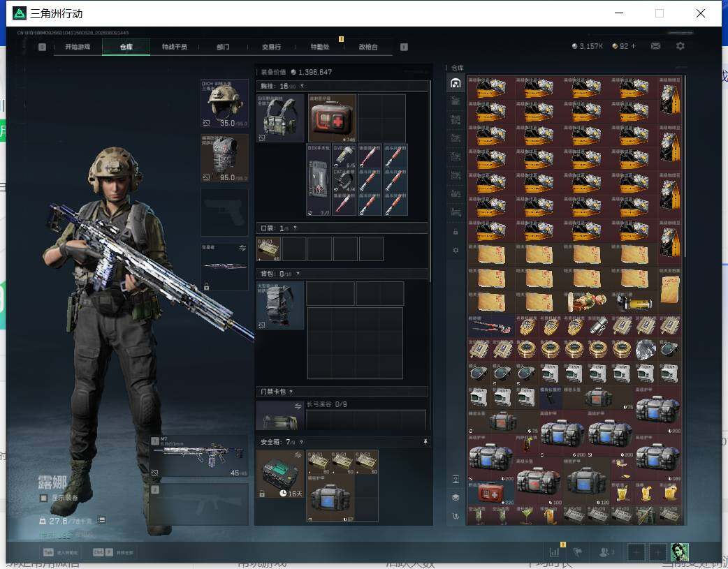This screenshot has height=569, width=728.
Task: Click the bottom-most icon of warehouse sidebar
Action: point(456,516)
